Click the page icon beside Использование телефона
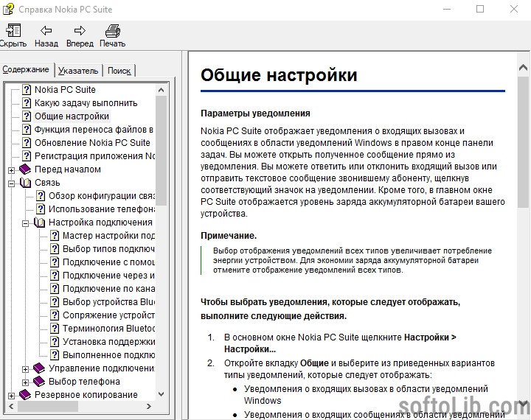The width and height of the screenshot is (531, 420). pyautogui.click(x=41, y=209)
